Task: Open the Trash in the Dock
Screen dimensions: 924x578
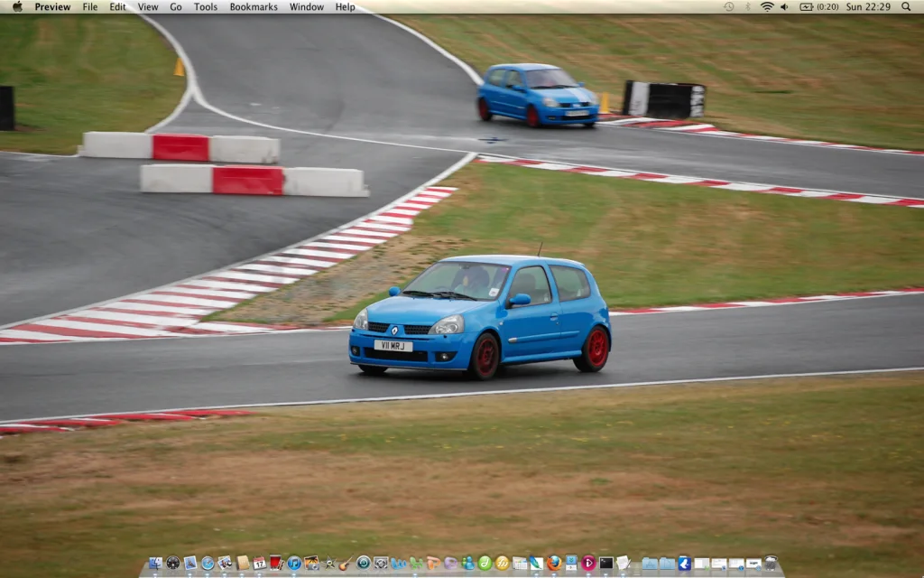Action: coord(771,563)
